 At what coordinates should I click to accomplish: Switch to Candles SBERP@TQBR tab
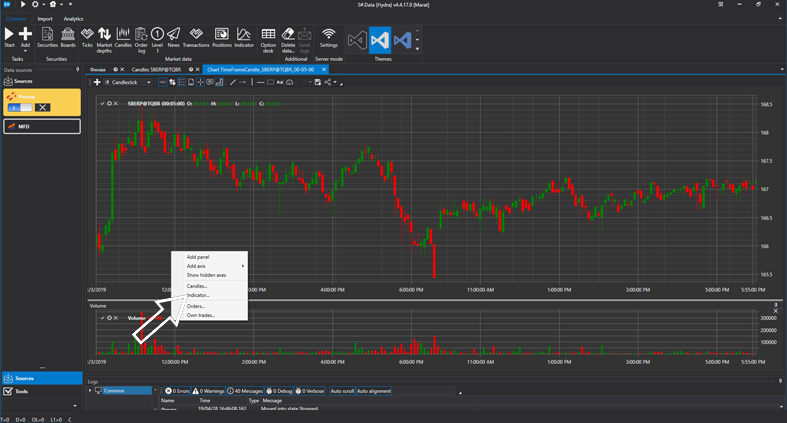(156, 69)
